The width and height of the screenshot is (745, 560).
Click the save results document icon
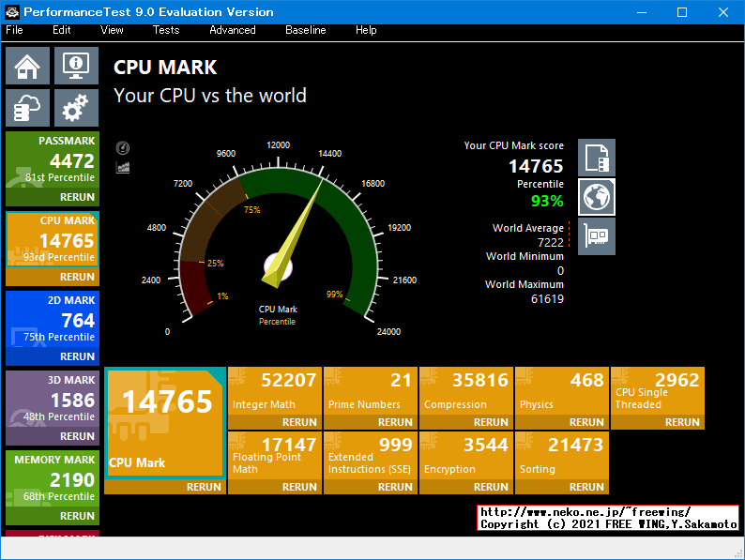click(x=597, y=158)
